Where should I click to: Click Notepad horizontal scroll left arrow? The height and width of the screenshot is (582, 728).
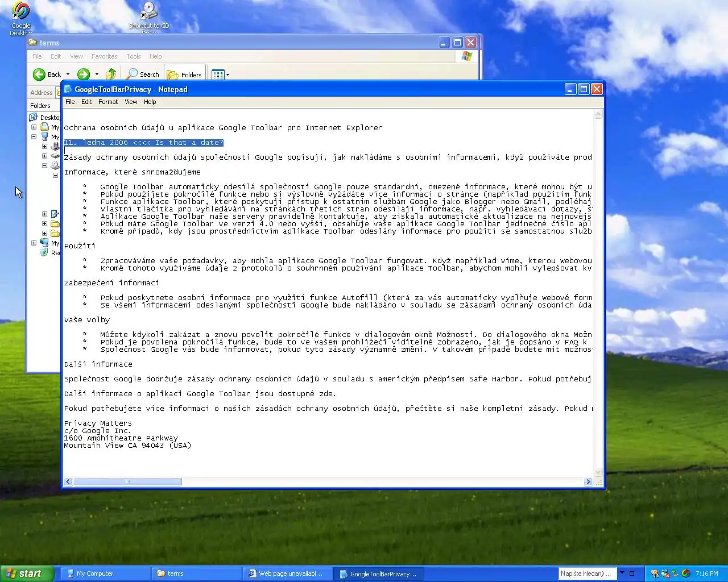click(x=68, y=482)
